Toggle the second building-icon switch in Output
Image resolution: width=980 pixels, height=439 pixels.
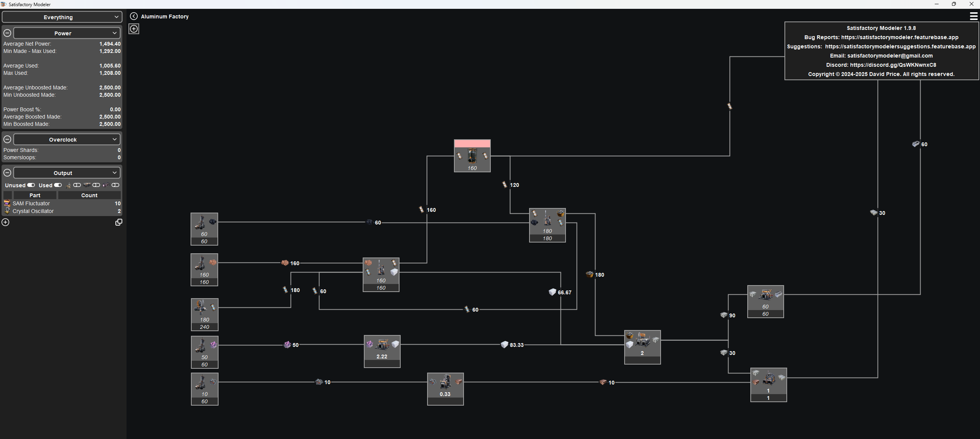(x=96, y=185)
